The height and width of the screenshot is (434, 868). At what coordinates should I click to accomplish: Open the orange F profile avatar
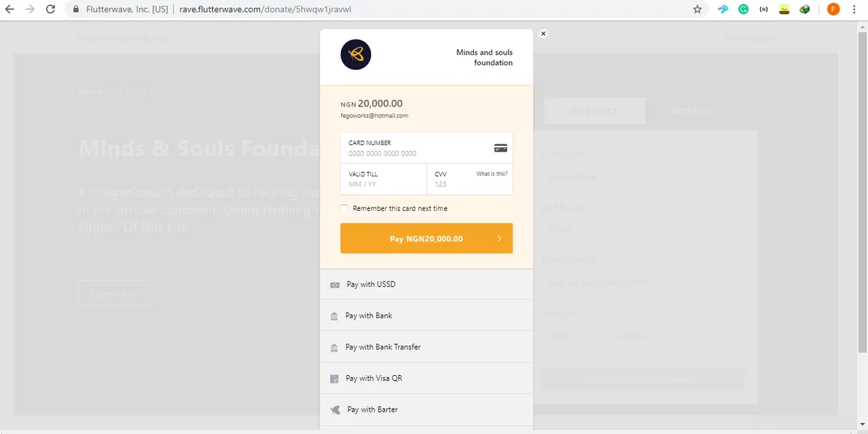(833, 9)
